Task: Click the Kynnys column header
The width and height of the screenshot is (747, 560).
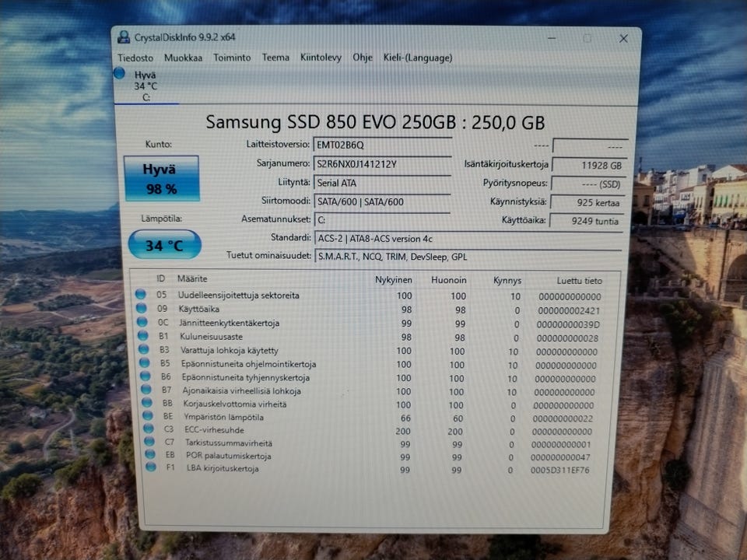Action: click(x=507, y=281)
